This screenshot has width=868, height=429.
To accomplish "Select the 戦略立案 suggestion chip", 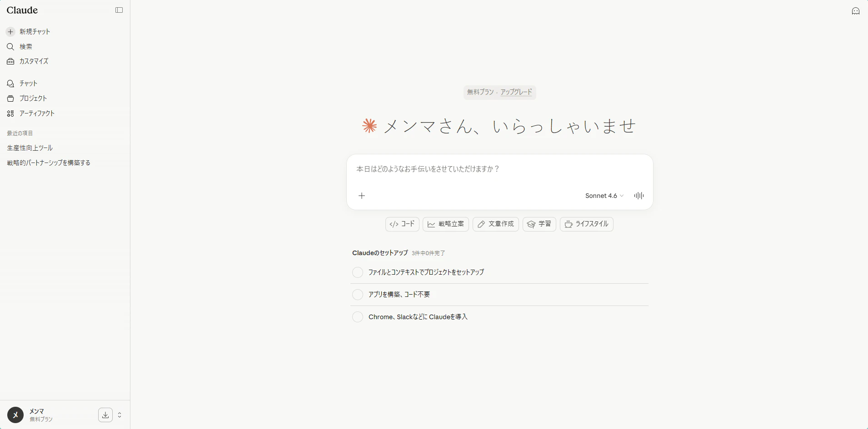I will coord(446,224).
